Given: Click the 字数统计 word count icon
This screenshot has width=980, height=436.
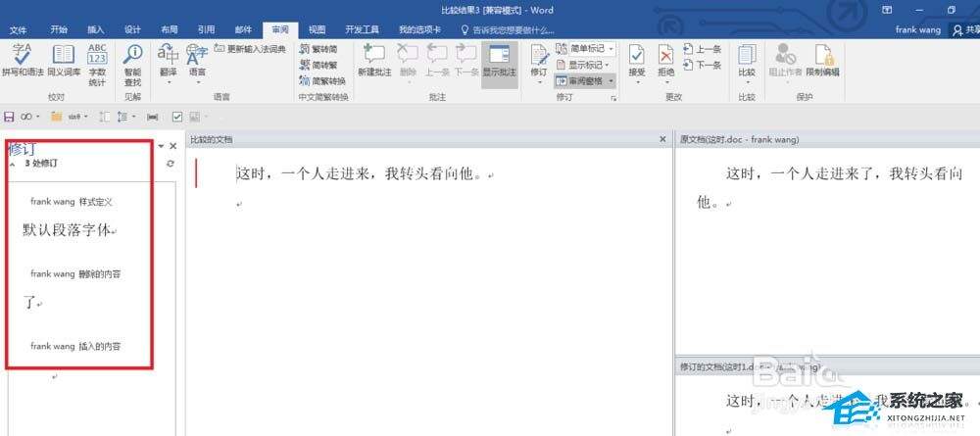Looking at the screenshot, I should [x=98, y=61].
